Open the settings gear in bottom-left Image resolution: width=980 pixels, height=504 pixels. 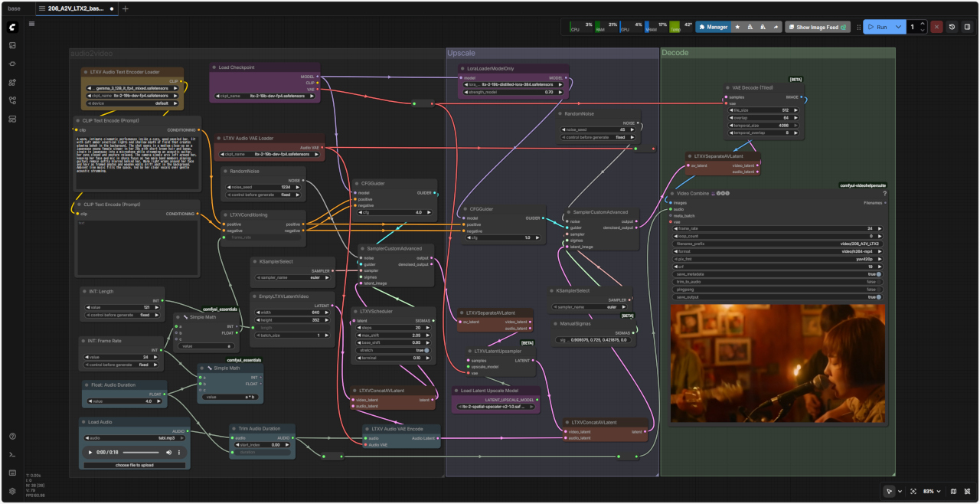[x=12, y=491]
